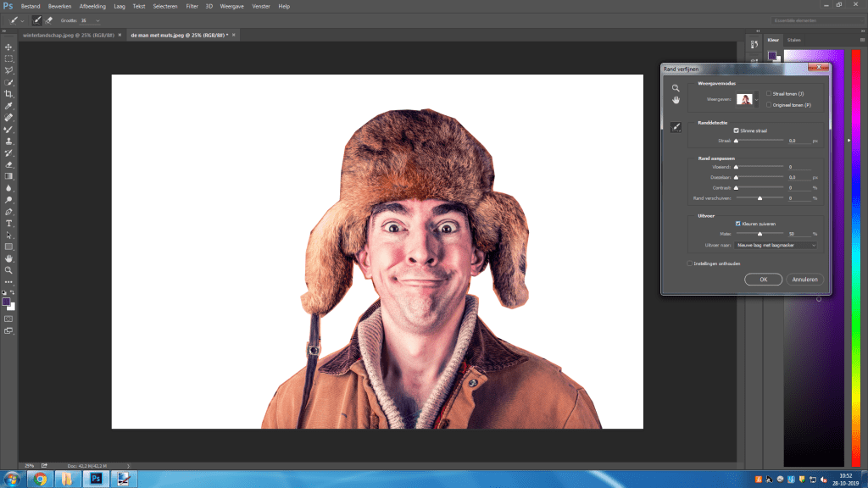Expand the brush Grootte size dropdown
This screenshot has height=488, width=868.
(97, 19)
